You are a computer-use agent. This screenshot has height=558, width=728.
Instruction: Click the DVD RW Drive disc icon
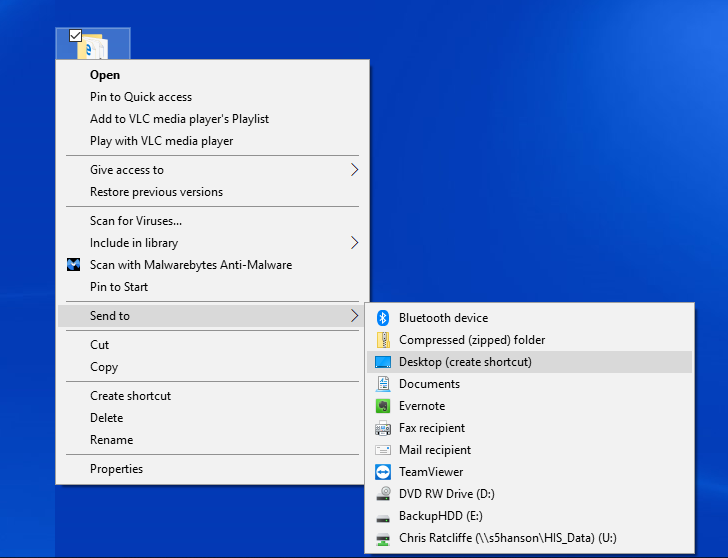point(383,493)
